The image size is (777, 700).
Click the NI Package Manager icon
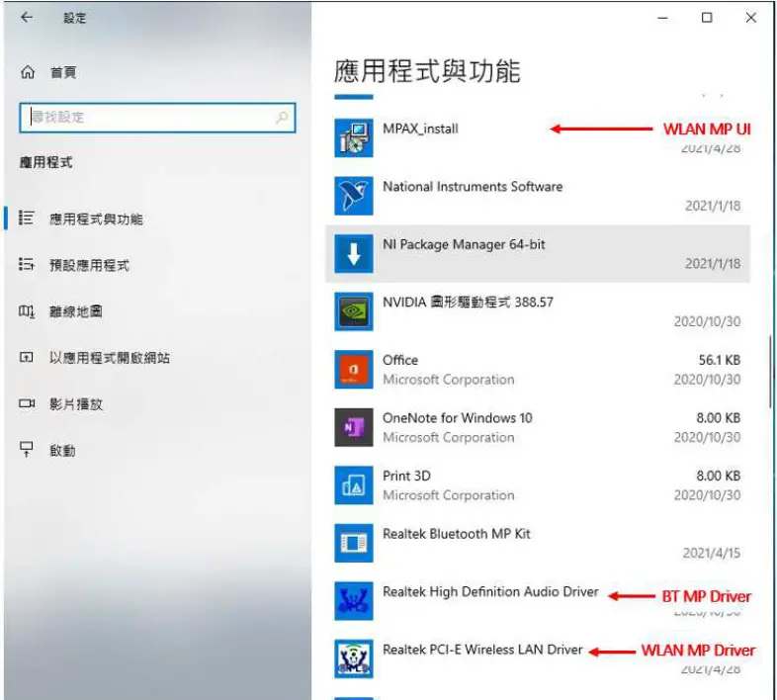point(353,254)
